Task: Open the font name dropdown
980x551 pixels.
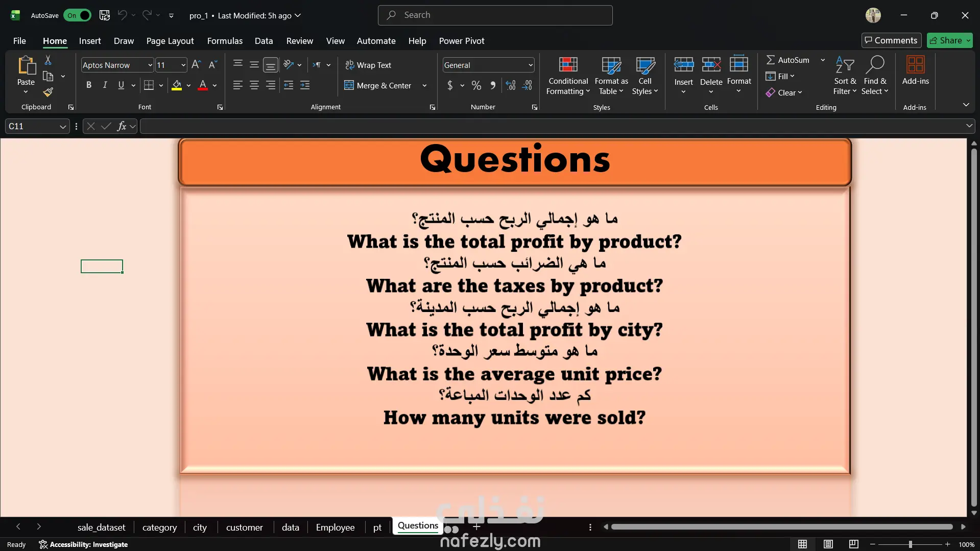Action: pyautogui.click(x=150, y=65)
